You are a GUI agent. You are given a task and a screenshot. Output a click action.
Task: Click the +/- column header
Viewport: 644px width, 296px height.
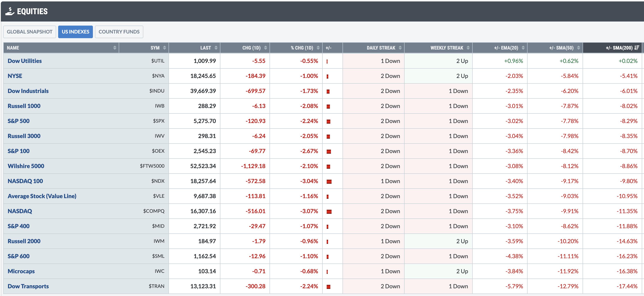click(329, 48)
